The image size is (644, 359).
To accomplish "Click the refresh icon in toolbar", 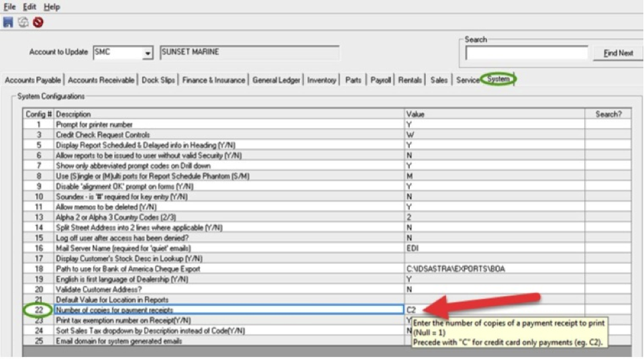I will pyautogui.click(x=23, y=22).
